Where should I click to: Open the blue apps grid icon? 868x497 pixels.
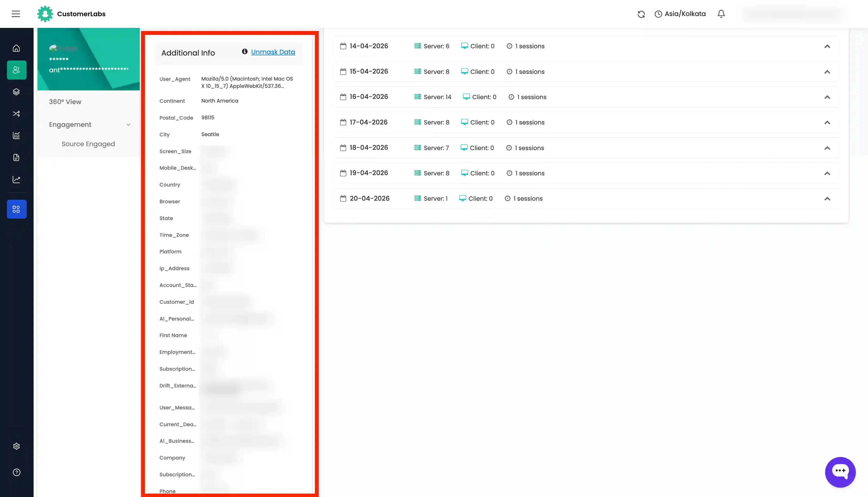(16, 209)
